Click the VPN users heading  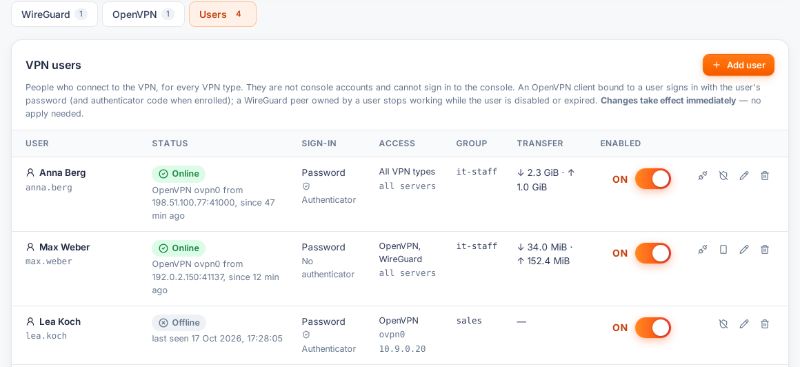coord(53,65)
